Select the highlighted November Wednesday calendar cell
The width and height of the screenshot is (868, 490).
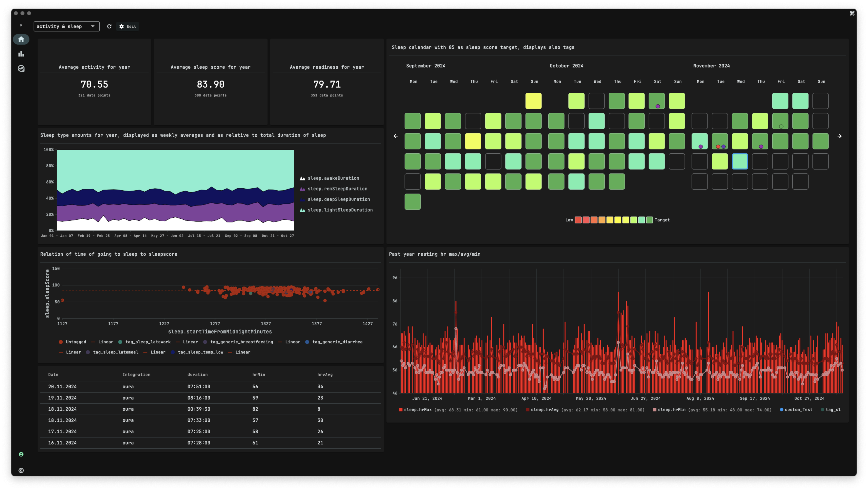[740, 161]
